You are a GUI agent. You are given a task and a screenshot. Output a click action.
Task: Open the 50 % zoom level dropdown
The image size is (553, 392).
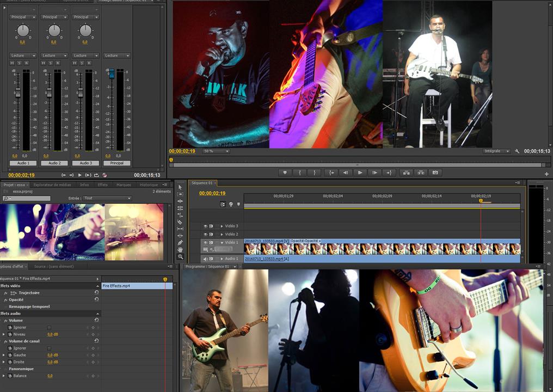point(216,151)
